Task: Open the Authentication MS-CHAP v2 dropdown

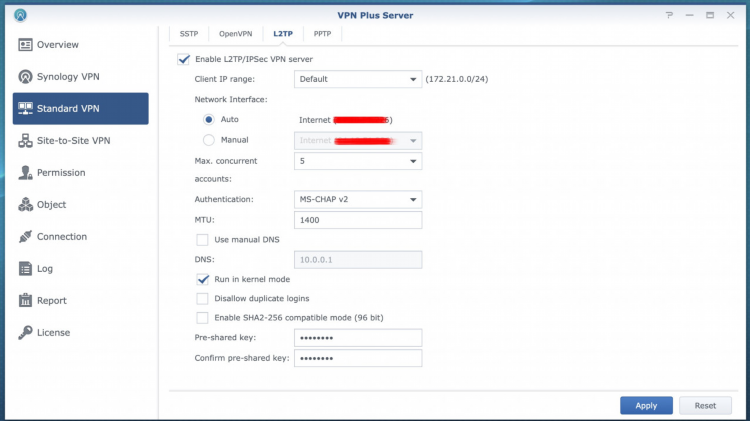Action: 358,199
